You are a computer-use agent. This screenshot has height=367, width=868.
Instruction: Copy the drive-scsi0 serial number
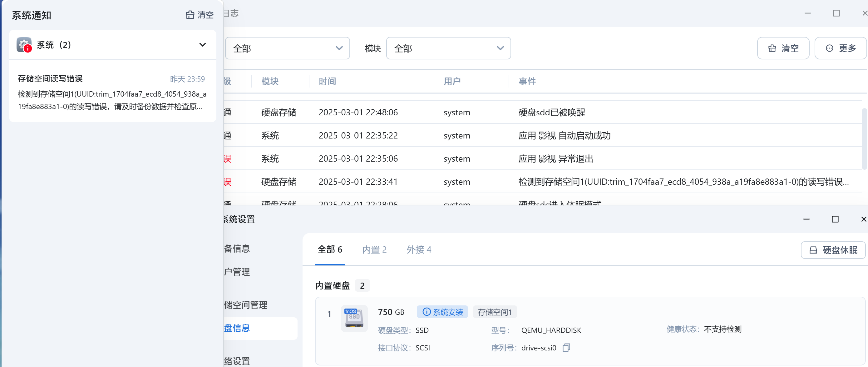click(x=566, y=347)
